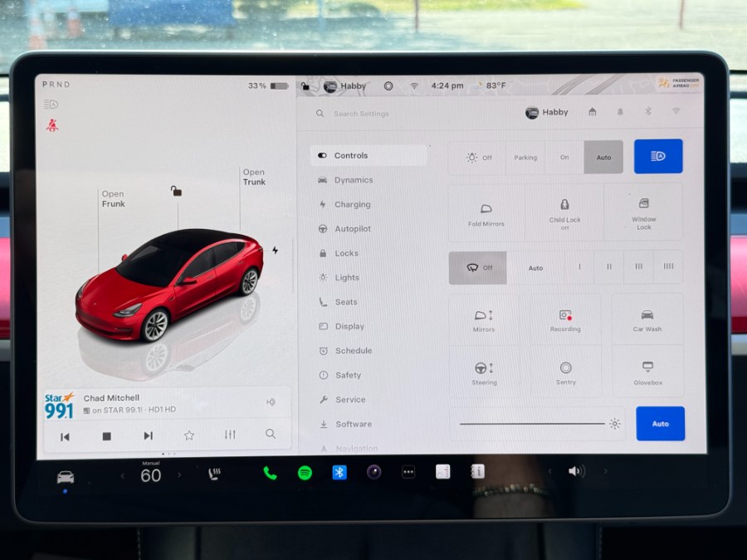Tap the Sentry circle icon in status bar
The height and width of the screenshot is (560, 747).
[x=388, y=85]
